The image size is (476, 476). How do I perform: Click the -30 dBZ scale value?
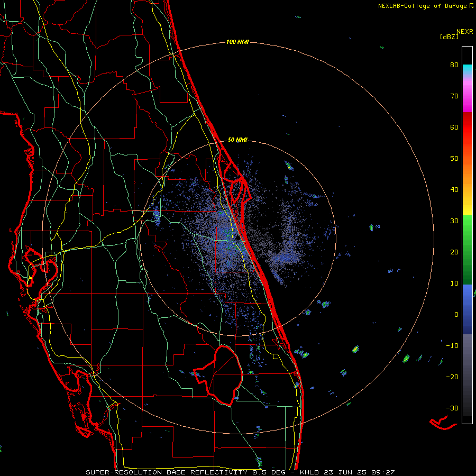point(452,408)
